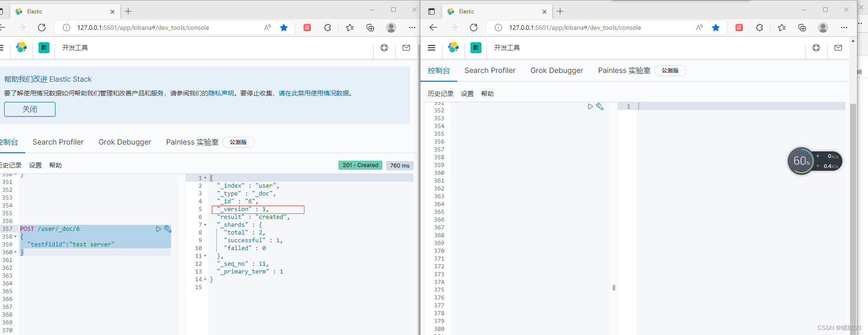Click back arrow in right browser window
The width and height of the screenshot is (868, 335).
coord(433,28)
